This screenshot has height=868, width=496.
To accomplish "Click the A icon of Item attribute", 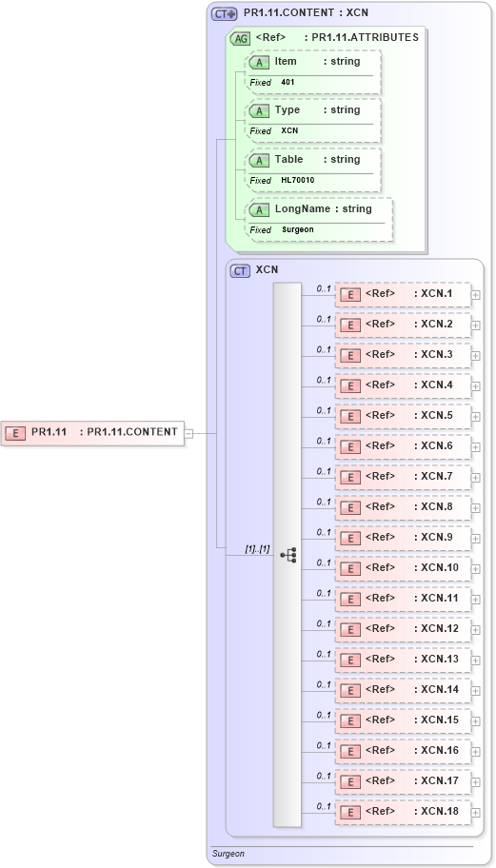I will coord(259,63).
